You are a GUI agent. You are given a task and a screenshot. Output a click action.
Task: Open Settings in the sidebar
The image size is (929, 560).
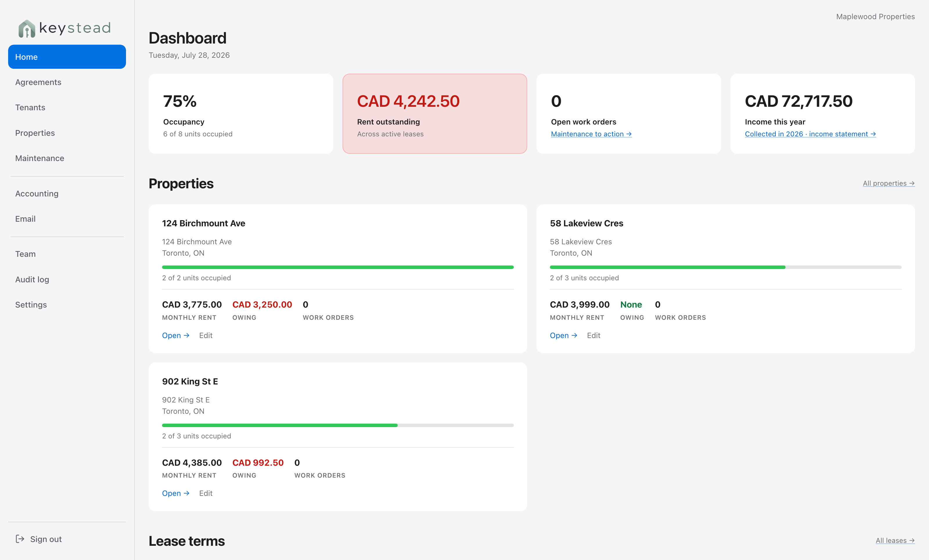67,304
